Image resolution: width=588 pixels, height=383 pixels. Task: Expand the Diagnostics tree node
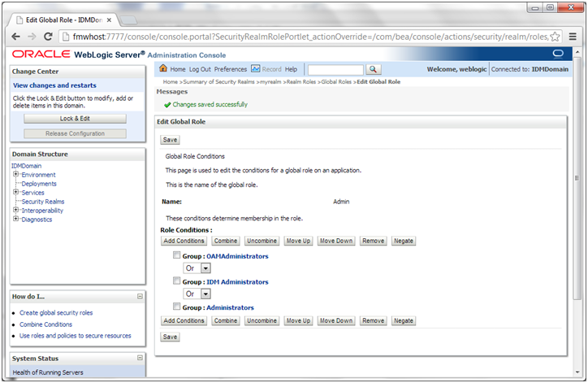coord(15,219)
